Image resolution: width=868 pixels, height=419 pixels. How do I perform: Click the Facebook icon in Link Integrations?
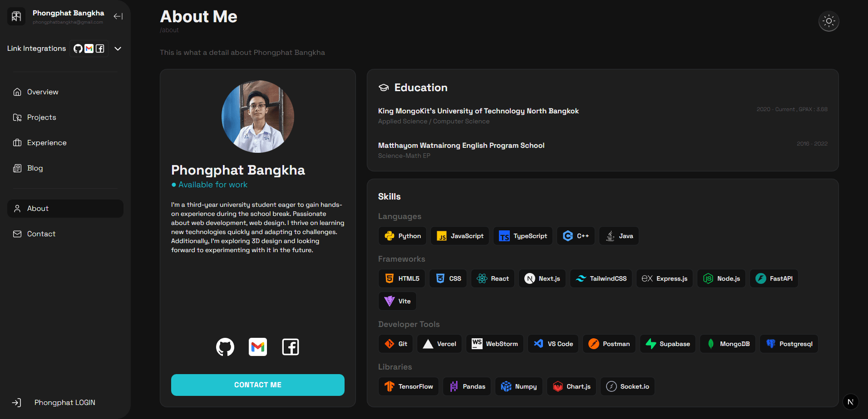click(x=100, y=49)
